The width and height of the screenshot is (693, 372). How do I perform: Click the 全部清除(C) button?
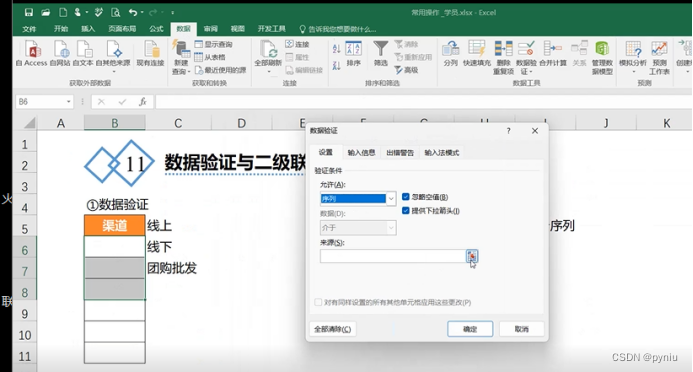pos(332,329)
